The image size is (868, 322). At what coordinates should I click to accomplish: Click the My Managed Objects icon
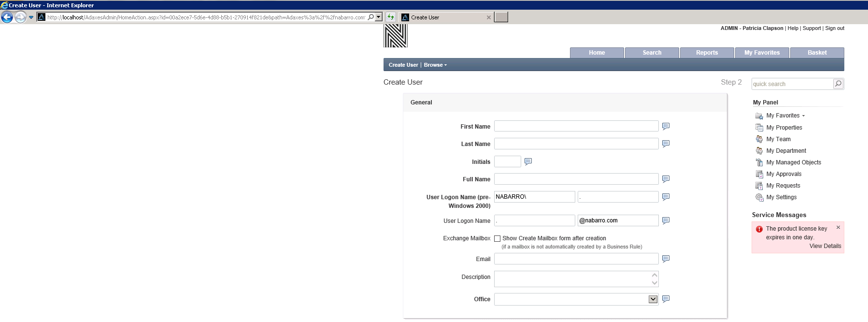[x=759, y=162]
